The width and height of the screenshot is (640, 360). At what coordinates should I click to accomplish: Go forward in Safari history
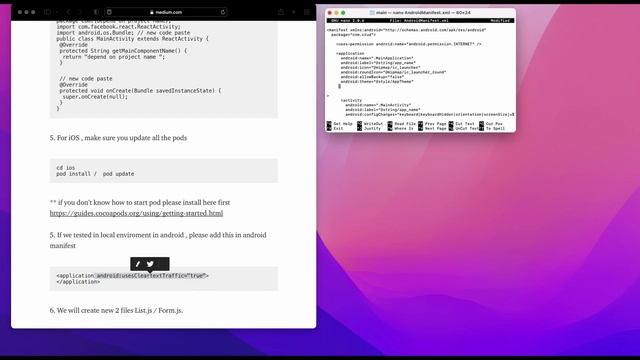(x=80, y=12)
